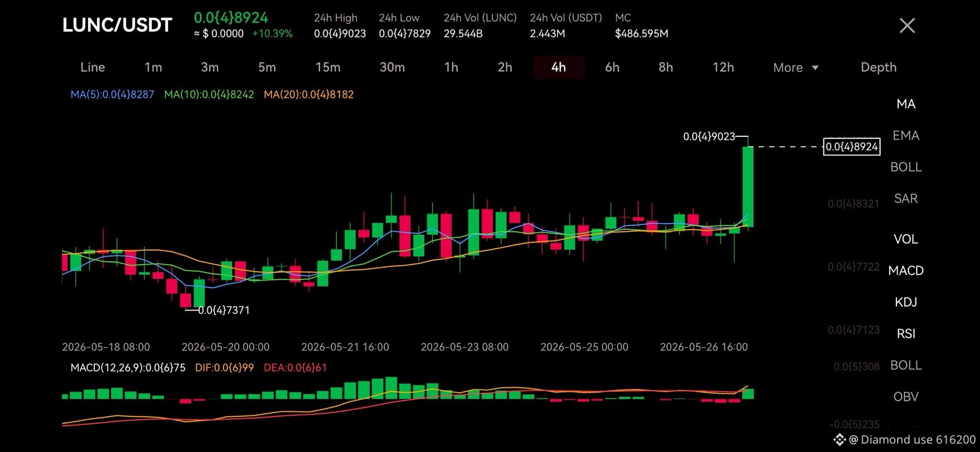Click the LUNC/USDT pair title
980x452 pixels.
coord(117,25)
